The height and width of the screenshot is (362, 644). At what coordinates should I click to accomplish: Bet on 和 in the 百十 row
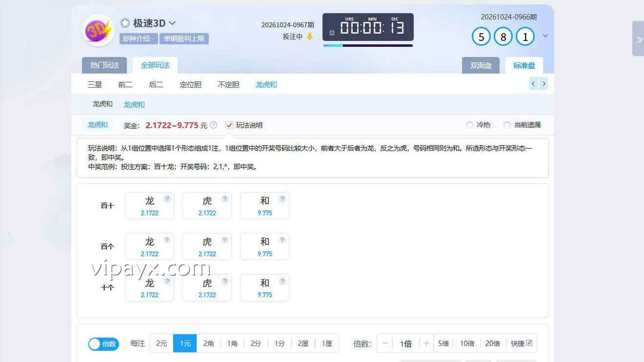[x=264, y=206]
